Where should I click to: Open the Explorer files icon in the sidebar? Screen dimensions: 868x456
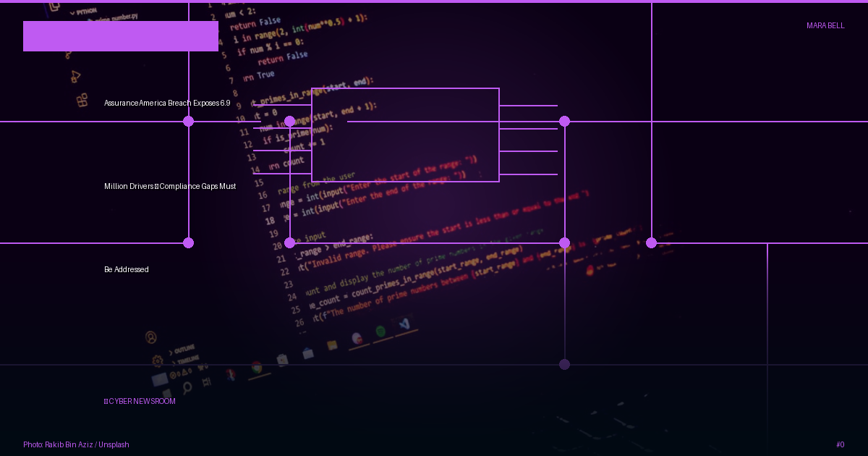(x=54, y=5)
